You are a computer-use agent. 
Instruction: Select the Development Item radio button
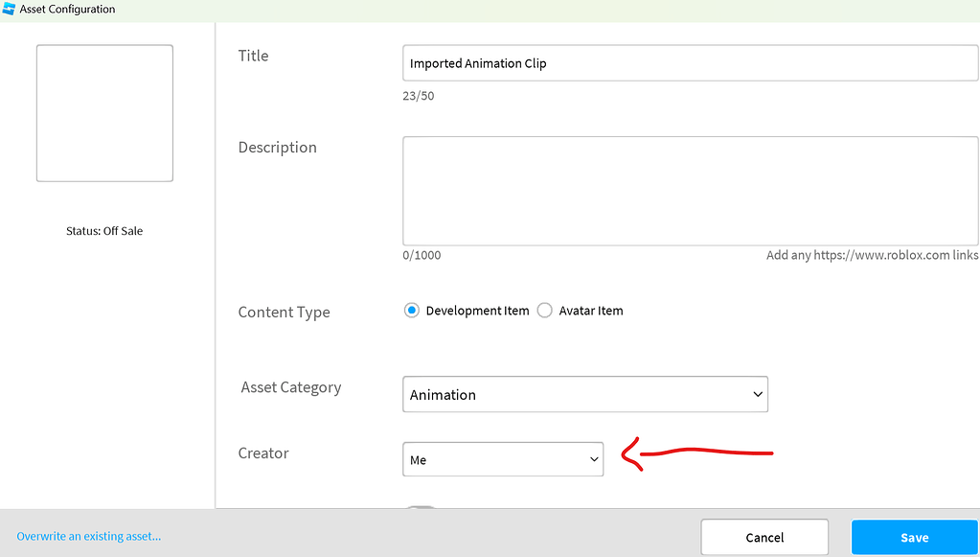point(411,310)
